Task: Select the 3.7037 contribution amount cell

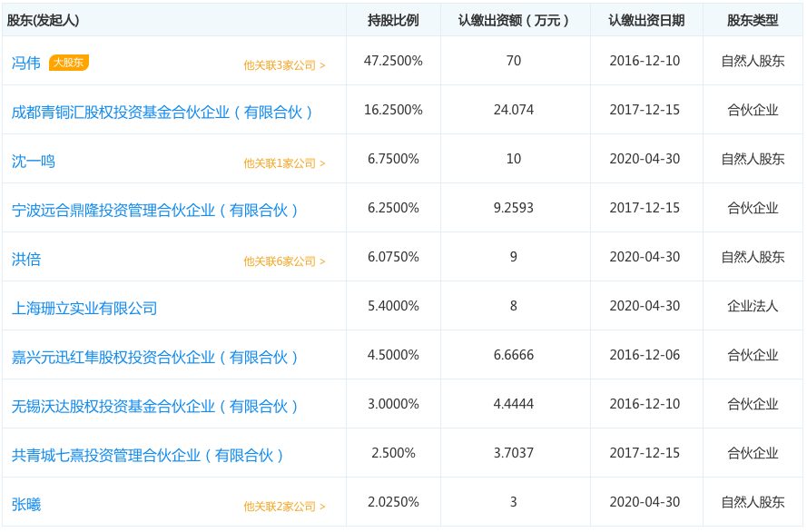Action: (514, 453)
